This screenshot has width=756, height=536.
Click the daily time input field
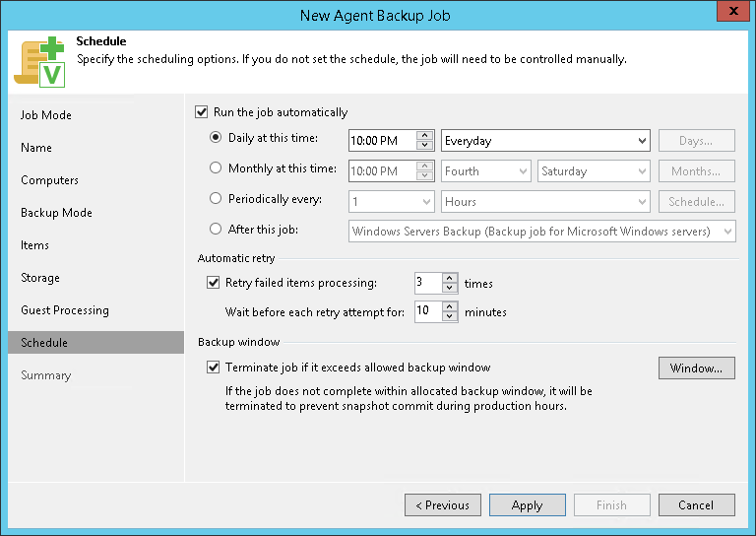tap(382, 141)
